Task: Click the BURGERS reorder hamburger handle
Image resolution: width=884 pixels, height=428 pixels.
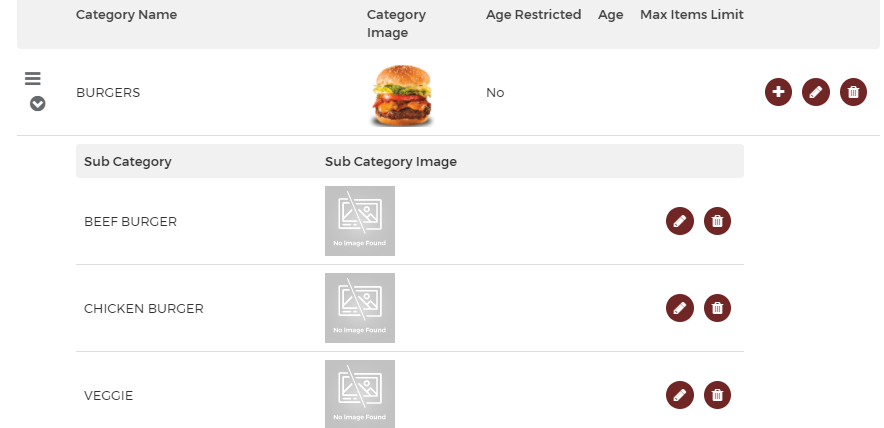Action: pyautogui.click(x=33, y=78)
